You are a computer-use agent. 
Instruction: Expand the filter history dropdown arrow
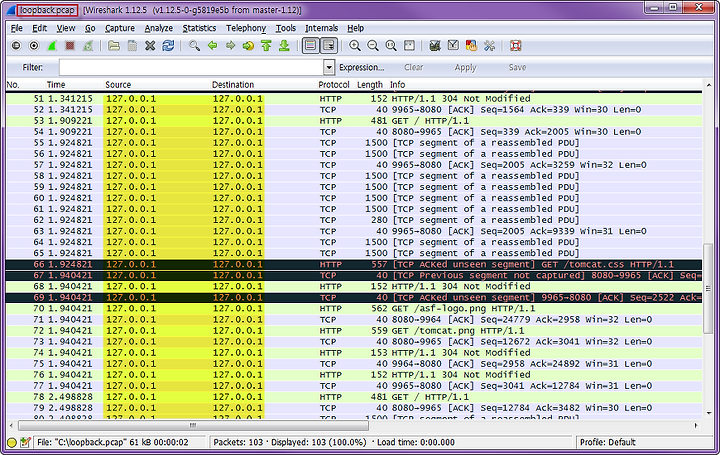(329, 67)
